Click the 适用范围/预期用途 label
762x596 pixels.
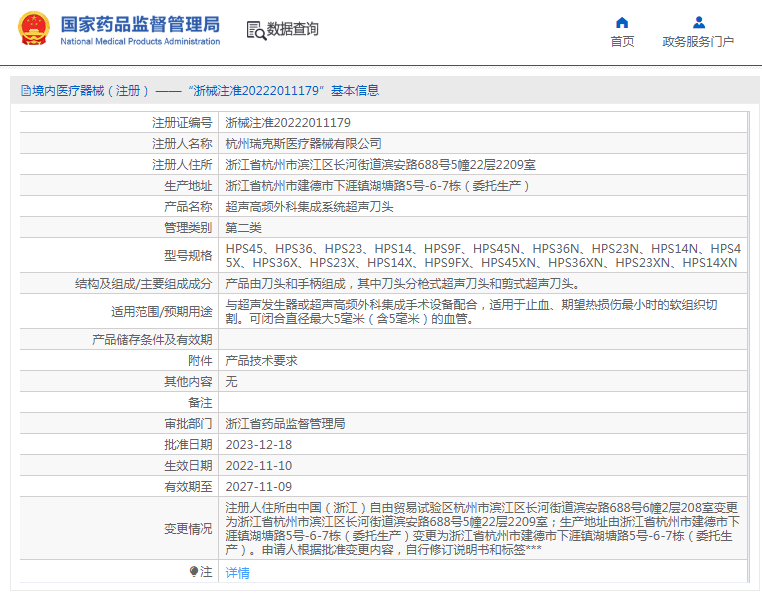point(161,312)
